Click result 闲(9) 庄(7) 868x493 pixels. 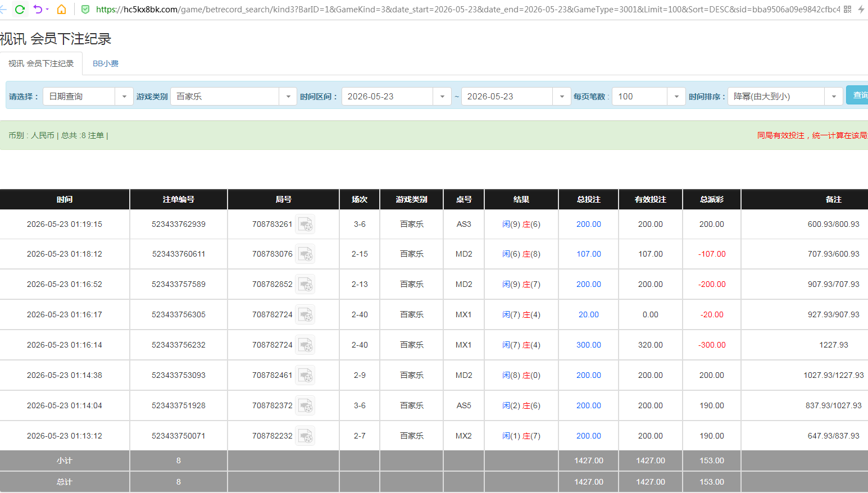coord(521,285)
